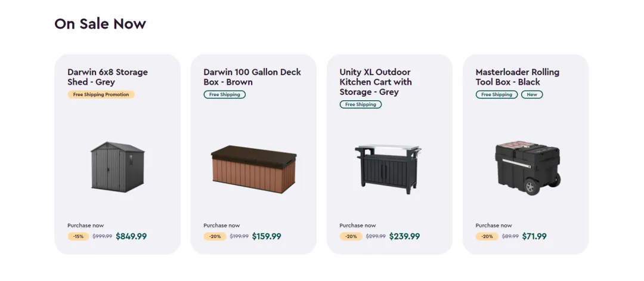The width and height of the screenshot is (644, 281).
Task: Open the Darwin 6x8 Storage Shed title
Action: (107, 77)
